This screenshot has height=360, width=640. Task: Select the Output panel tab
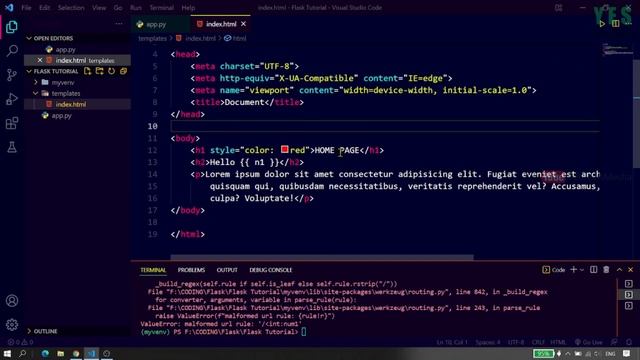coord(227,270)
